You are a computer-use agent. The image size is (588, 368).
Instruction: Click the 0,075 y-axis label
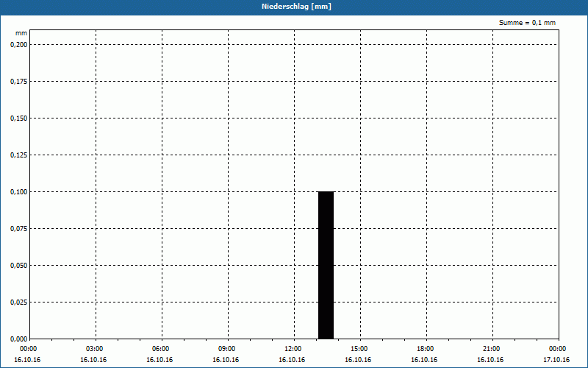click(19, 229)
